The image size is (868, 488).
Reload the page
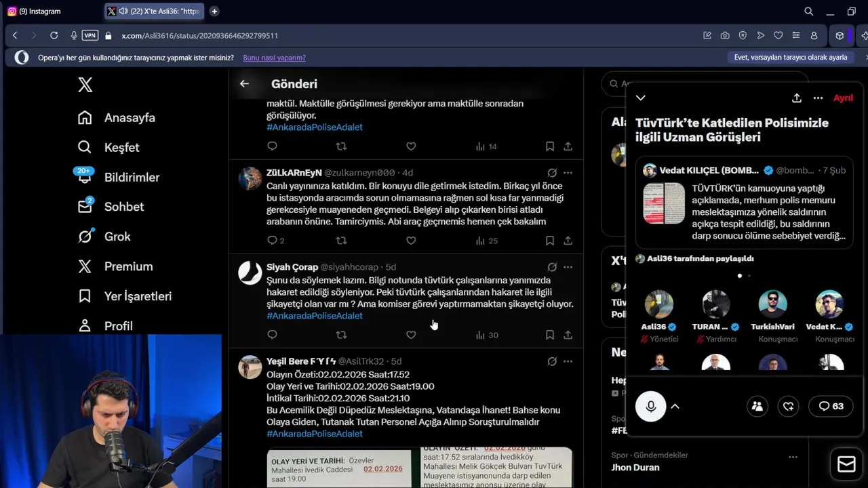click(x=54, y=35)
